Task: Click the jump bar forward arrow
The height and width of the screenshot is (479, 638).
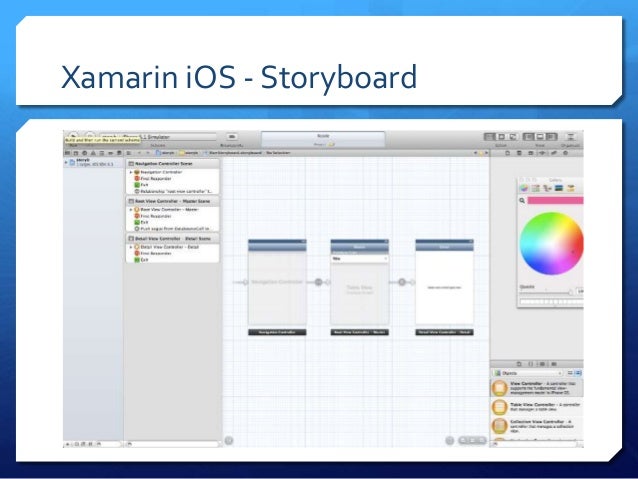Action: click(147, 153)
